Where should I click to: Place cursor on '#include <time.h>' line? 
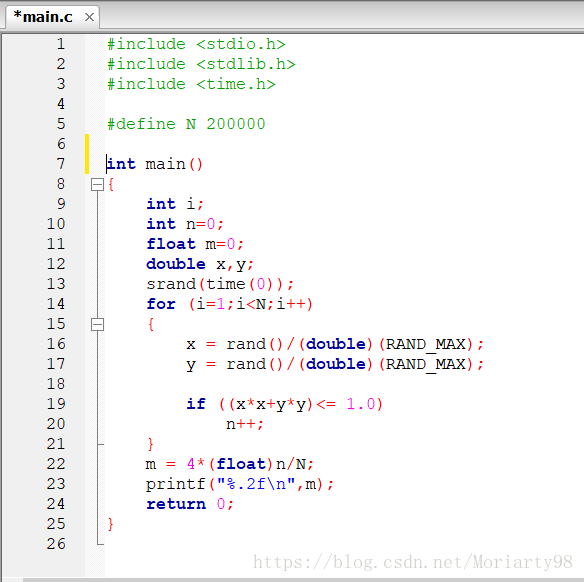191,85
